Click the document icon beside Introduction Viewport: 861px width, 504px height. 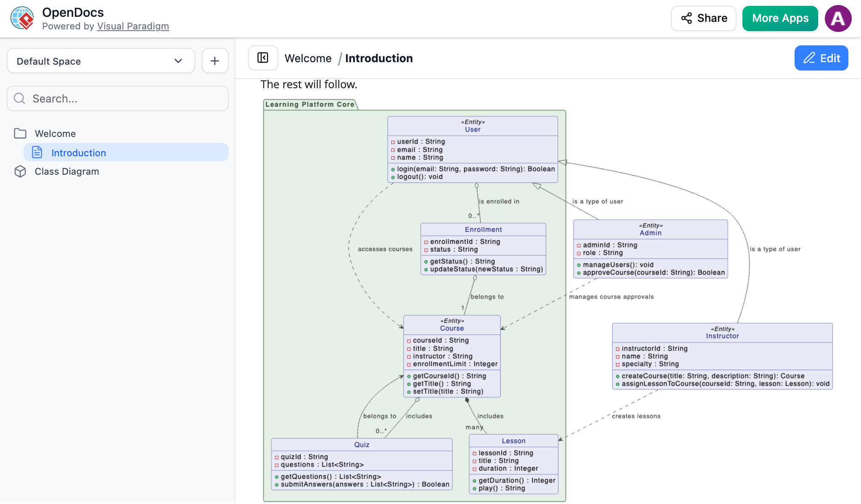tap(37, 152)
